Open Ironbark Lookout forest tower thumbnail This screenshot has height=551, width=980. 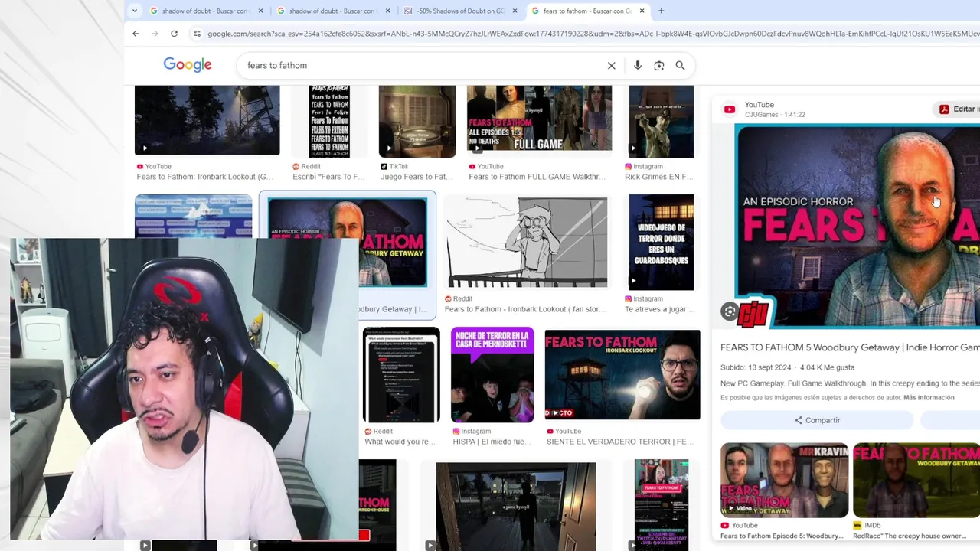click(x=207, y=119)
